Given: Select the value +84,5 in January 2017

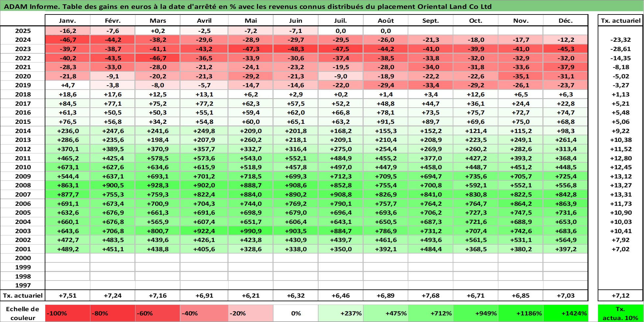Looking at the screenshot, I should pyautogui.click(x=67, y=103).
